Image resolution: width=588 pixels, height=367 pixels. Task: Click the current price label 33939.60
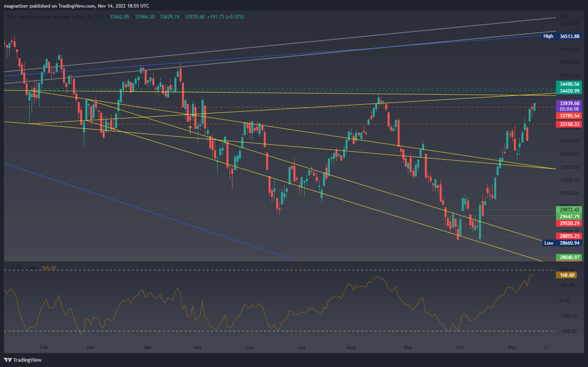point(569,103)
